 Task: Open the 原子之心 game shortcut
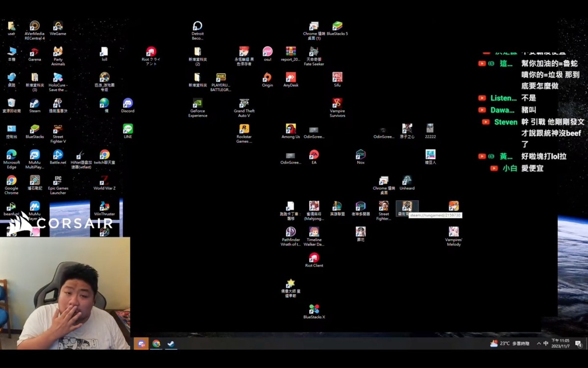pos(407,131)
